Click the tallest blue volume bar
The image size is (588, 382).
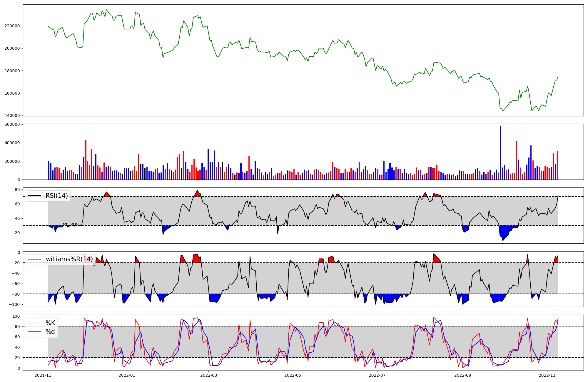pyautogui.click(x=500, y=153)
